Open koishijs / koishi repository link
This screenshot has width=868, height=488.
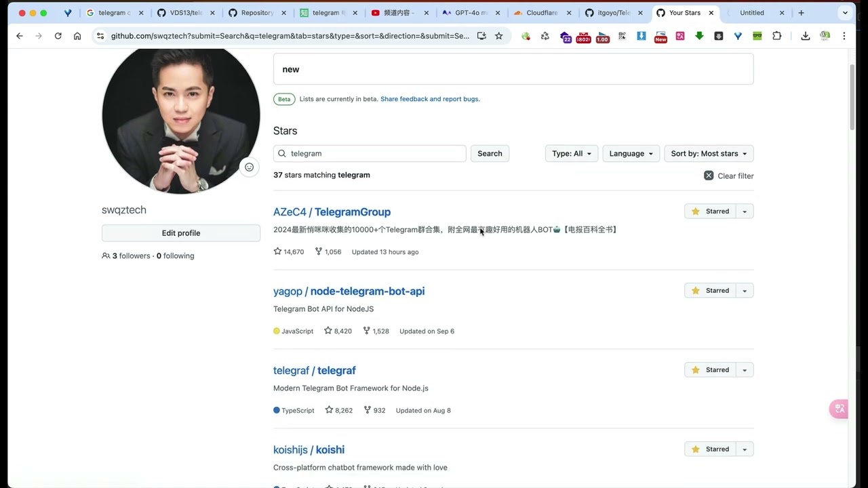(309, 450)
